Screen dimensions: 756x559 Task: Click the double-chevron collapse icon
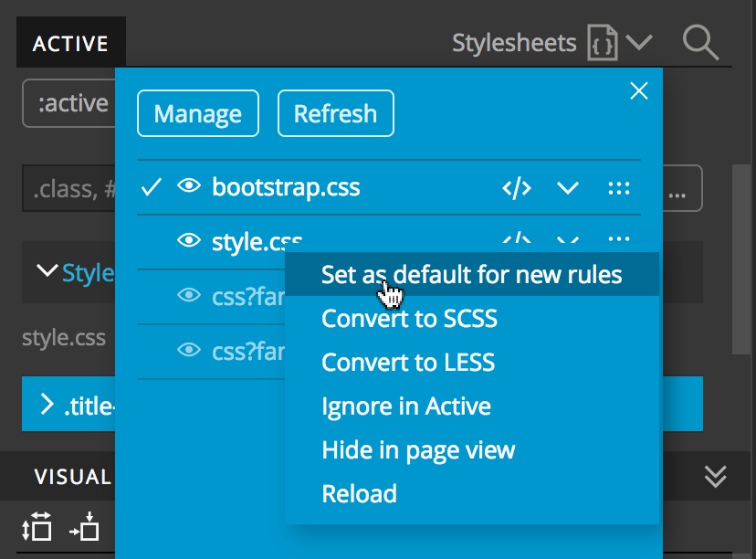coord(716,476)
